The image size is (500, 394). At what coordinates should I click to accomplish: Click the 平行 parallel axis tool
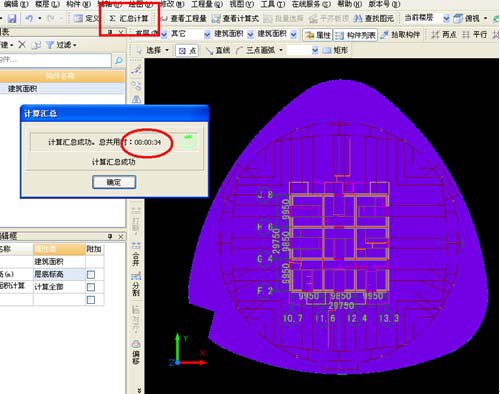pos(474,34)
